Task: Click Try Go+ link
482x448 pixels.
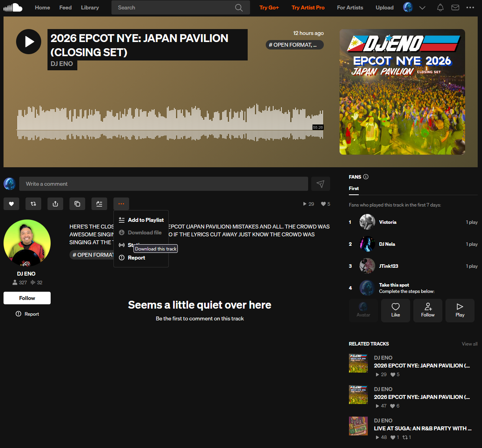Action: (x=269, y=7)
